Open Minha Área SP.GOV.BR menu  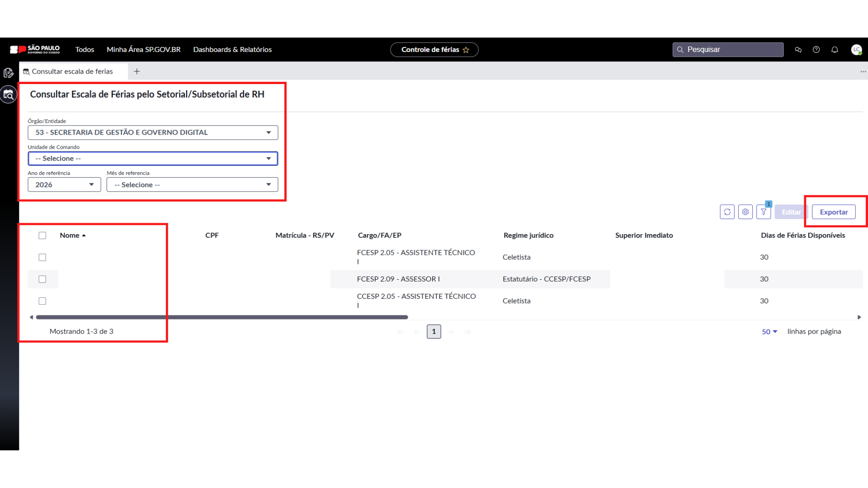(143, 50)
